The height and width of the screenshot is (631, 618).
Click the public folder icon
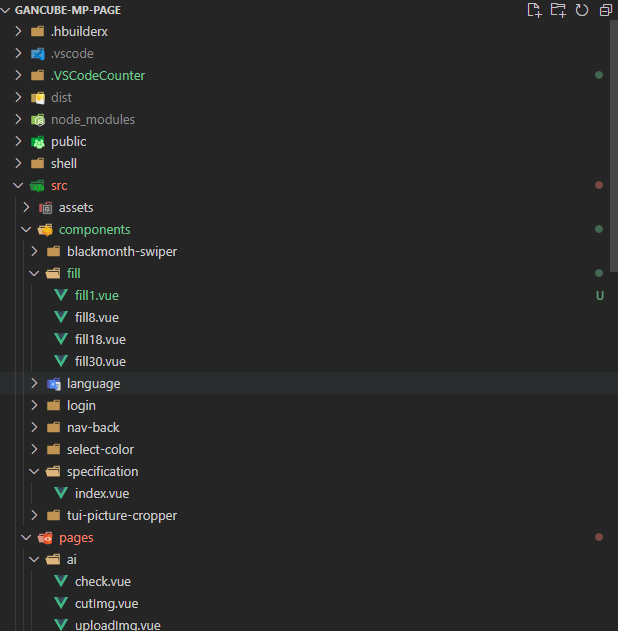[38, 142]
